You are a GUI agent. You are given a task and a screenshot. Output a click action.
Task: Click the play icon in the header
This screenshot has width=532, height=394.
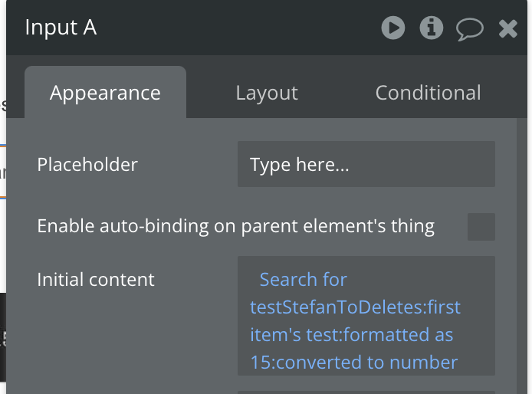[x=393, y=28]
